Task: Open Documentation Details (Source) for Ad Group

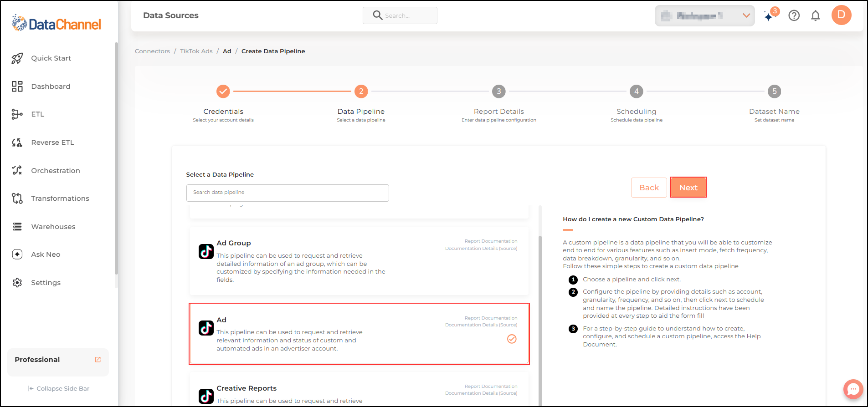Action: (481, 249)
